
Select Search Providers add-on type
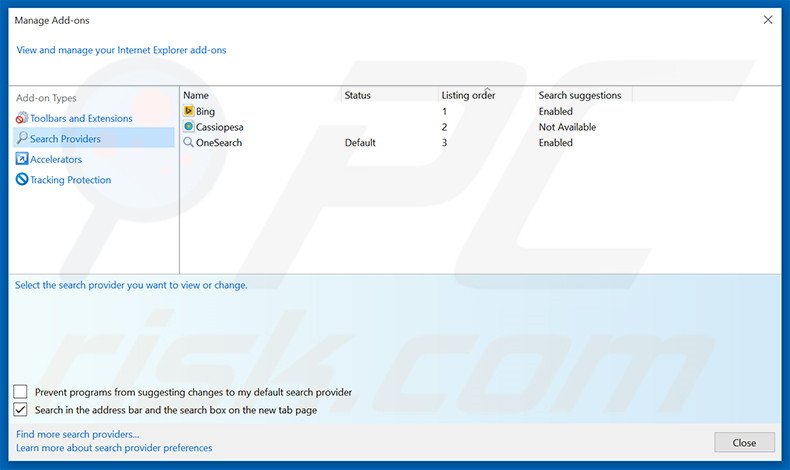pyautogui.click(x=94, y=138)
